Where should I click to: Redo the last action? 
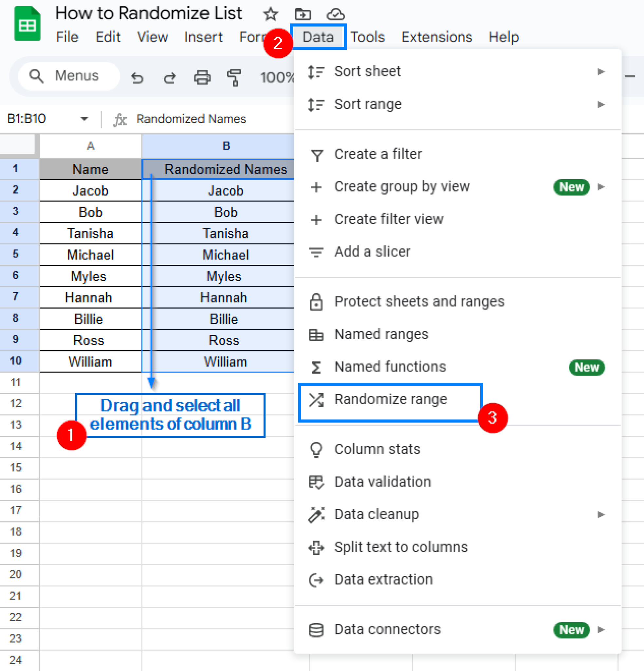(x=169, y=77)
